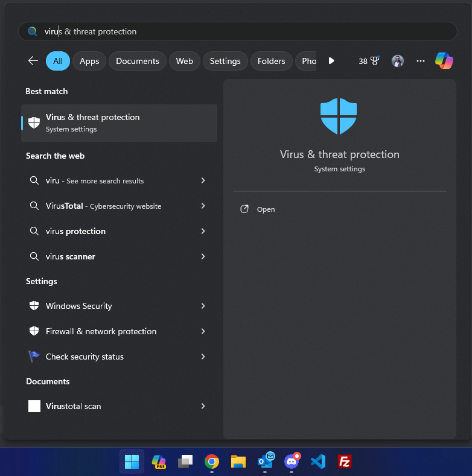Open Firewall & network protection setting

click(119, 331)
